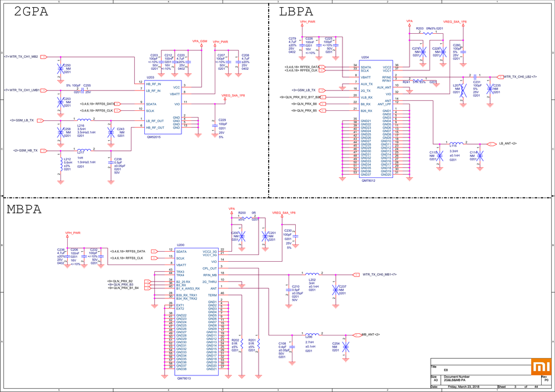The image size is (555, 392).
Task: Click the revision value P0
Action: (546, 380)
